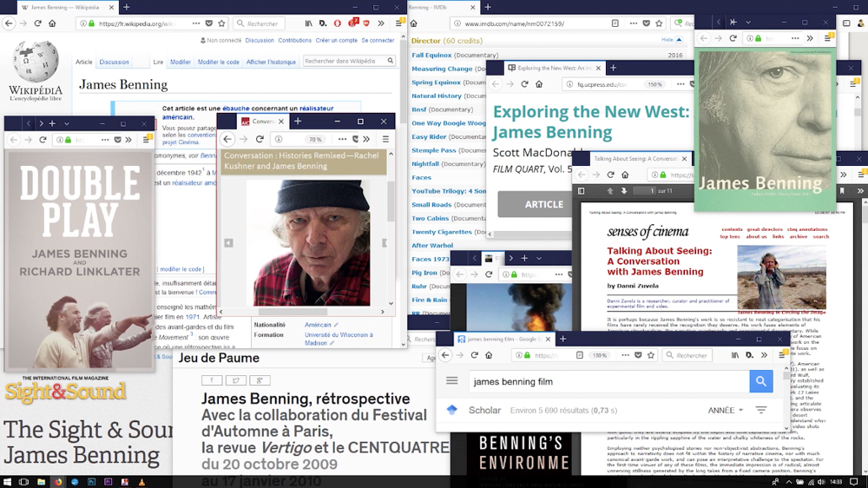The height and width of the screenshot is (488, 868).
Task: Select the james benning film Google Scholar tab
Action: (503, 339)
